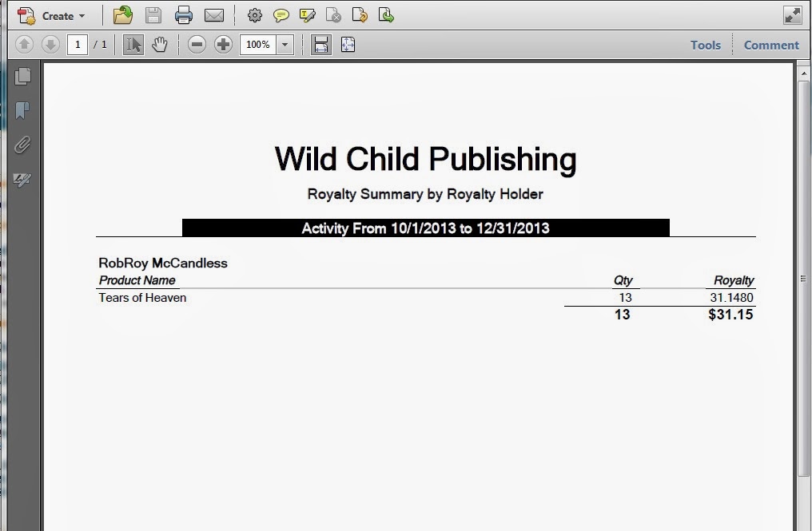Open the zoom level dropdown arrow

pos(285,45)
